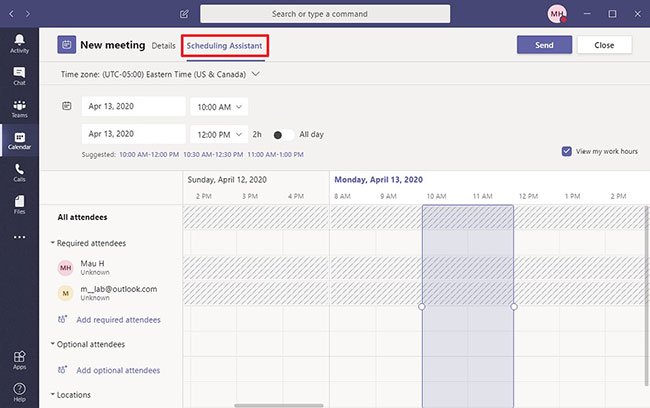Viewport: 650px width, 408px height.
Task: Select the m__lab@outlook.com attendee name
Action: [x=119, y=289]
